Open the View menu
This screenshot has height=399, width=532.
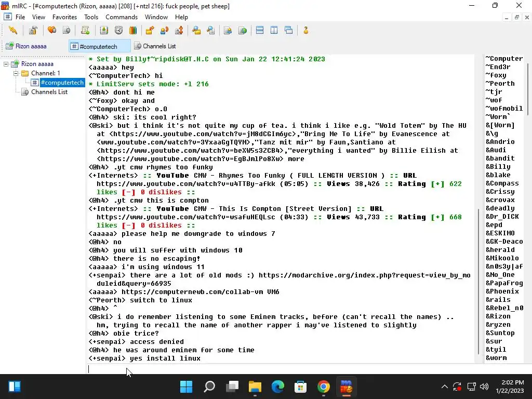38,17
